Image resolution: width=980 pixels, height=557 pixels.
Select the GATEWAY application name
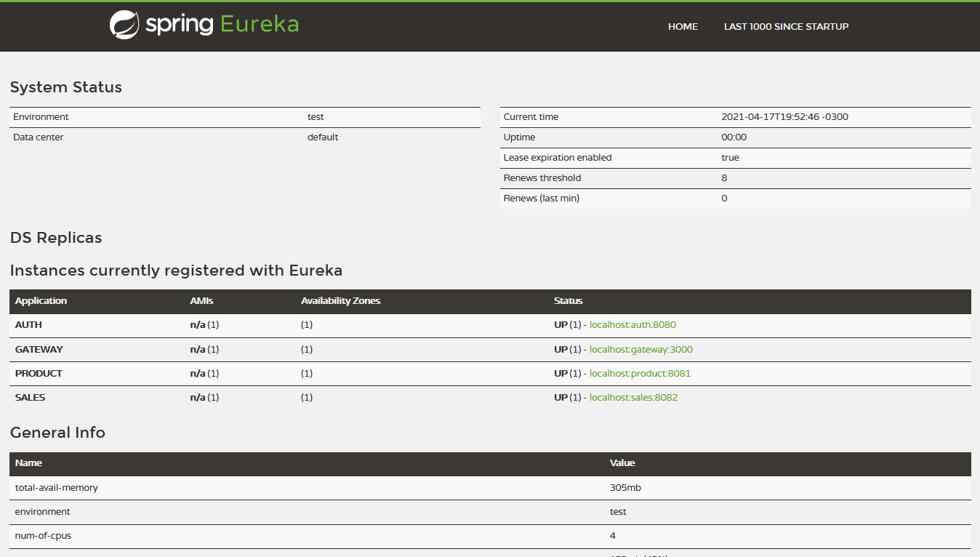click(39, 350)
